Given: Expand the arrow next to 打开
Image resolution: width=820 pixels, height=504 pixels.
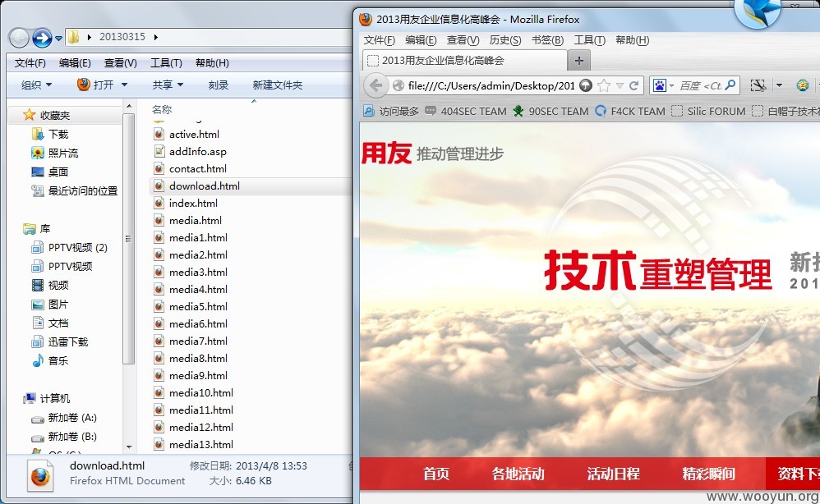Looking at the screenshot, I should 124,85.
